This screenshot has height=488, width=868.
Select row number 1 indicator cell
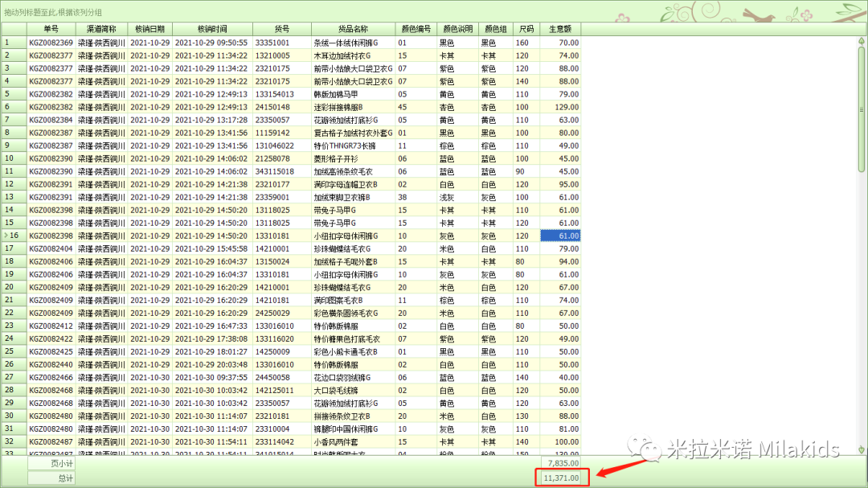click(14, 43)
